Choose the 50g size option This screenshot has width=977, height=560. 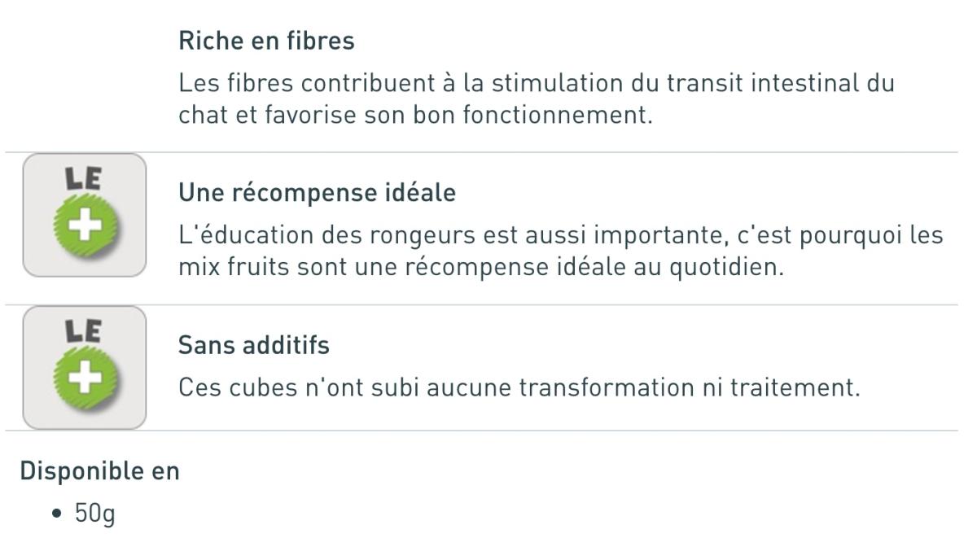pos(94,515)
